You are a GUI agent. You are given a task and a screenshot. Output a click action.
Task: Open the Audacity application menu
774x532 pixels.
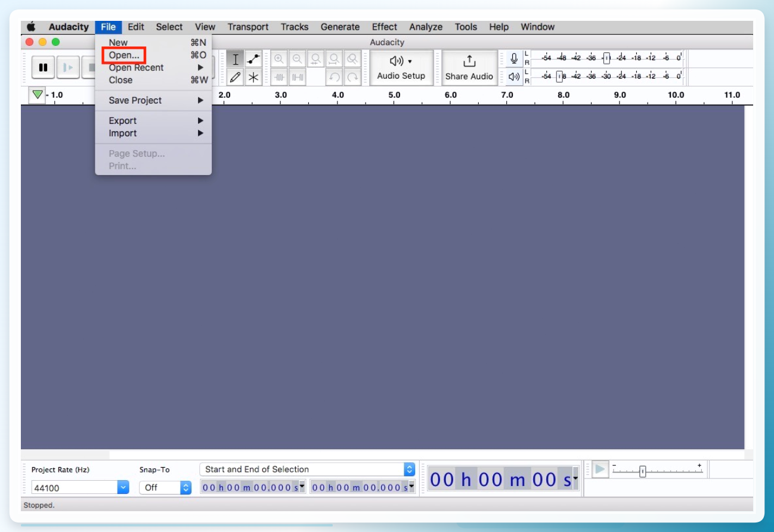coord(69,27)
